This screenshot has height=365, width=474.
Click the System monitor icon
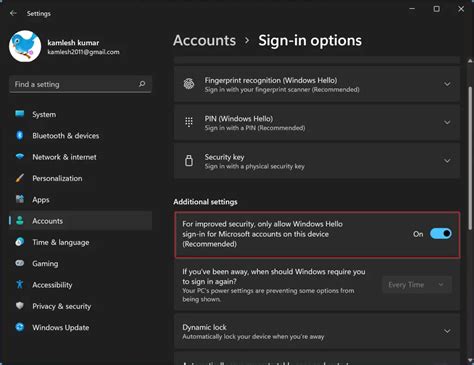pyautogui.click(x=20, y=114)
